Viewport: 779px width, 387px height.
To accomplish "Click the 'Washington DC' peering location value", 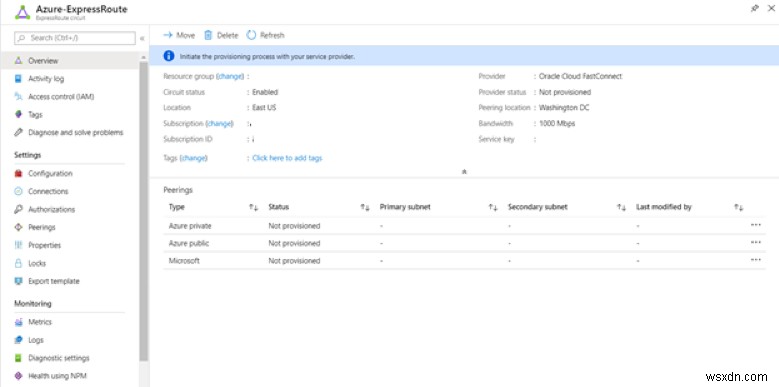I will tap(564, 107).
